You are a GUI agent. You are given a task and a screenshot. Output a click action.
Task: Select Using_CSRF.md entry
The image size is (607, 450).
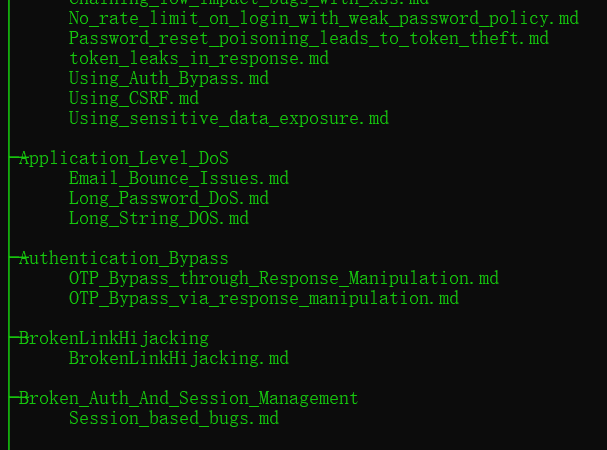tap(134, 98)
